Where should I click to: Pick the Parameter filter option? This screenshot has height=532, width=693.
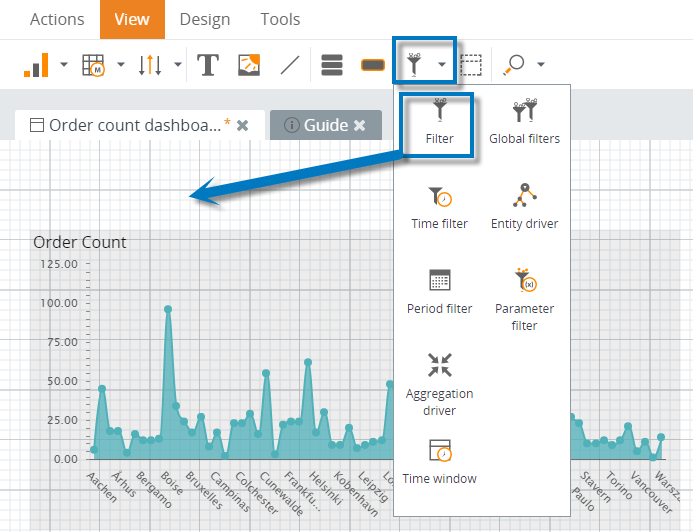pyautogui.click(x=524, y=300)
